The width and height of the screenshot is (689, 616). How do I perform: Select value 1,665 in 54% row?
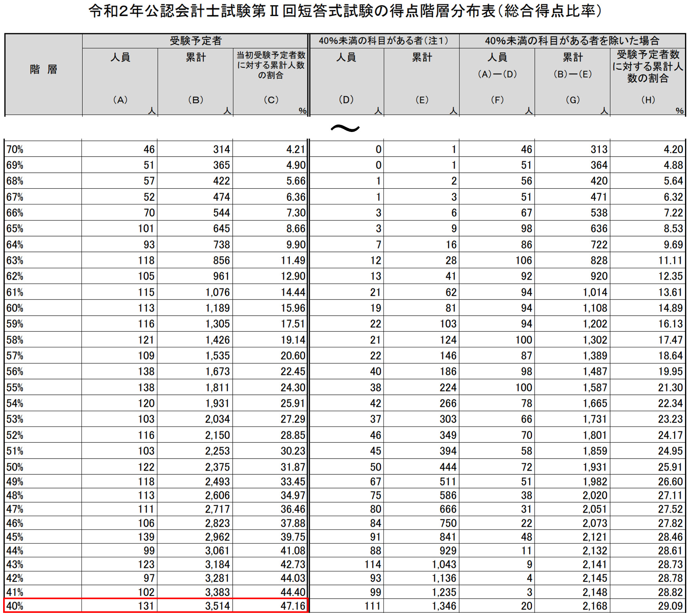(595, 403)
